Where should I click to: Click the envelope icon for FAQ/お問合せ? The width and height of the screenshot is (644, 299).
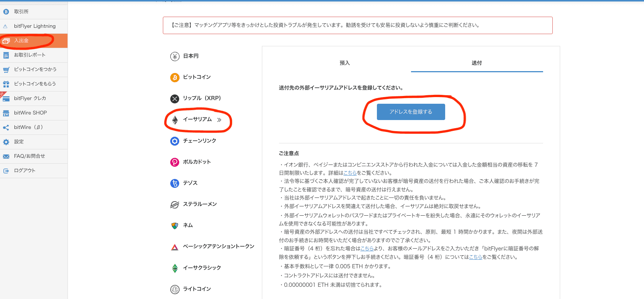(6, 156)
